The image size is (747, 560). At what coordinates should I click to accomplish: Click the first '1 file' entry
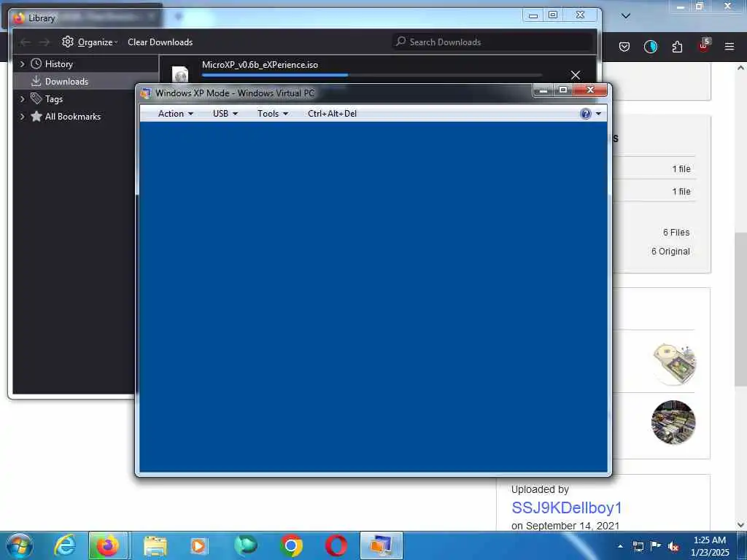(x=681, y=169)
